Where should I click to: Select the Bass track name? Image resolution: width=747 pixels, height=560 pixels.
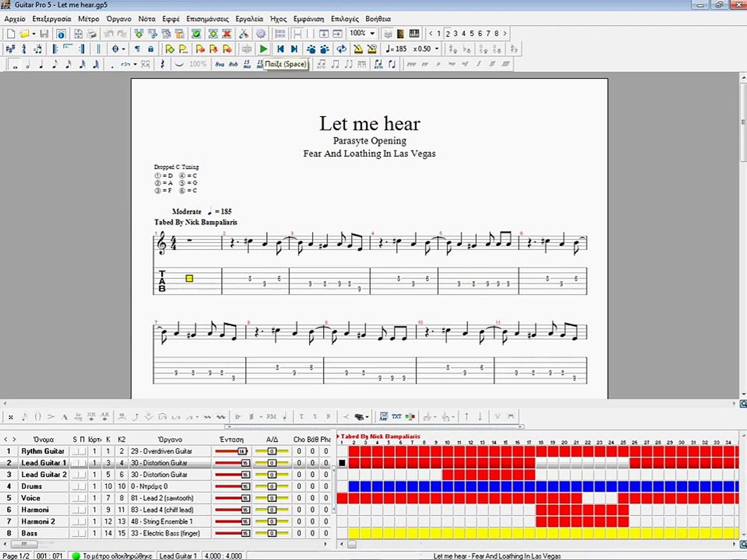29,533
